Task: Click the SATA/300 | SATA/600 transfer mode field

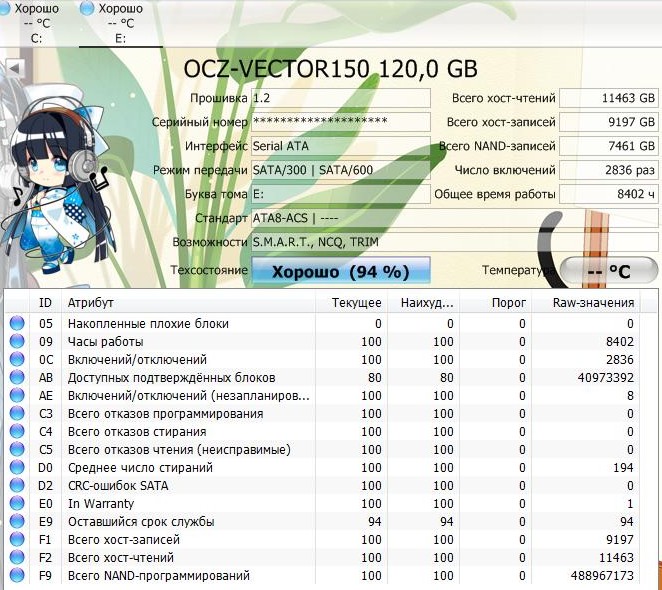Action: (x=341, y=170)
